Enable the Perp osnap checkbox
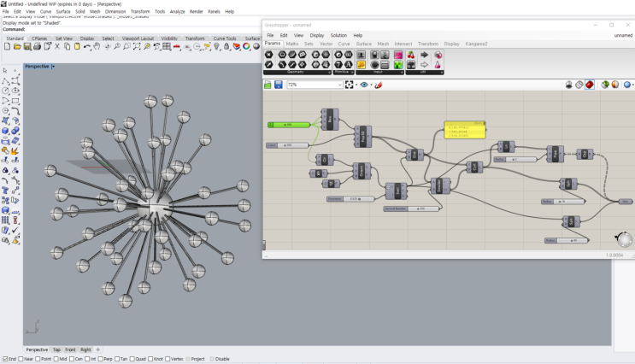 pyautogui.click(x=101, y=359)
